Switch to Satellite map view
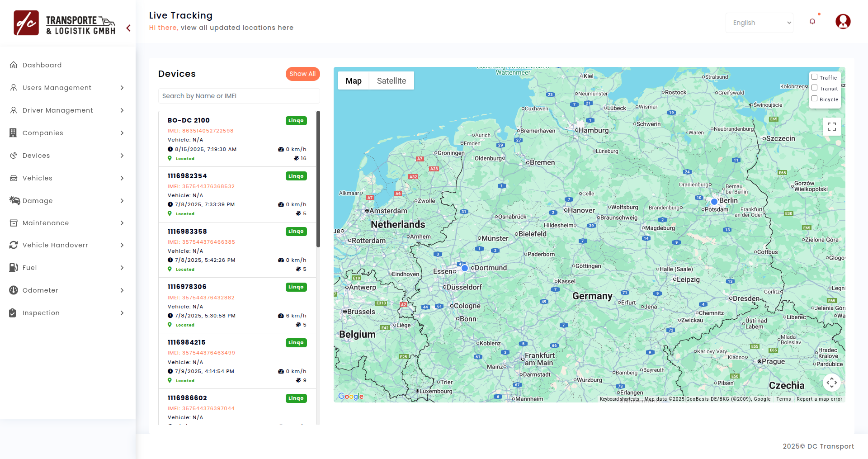Viewport: 868px width, 459px height. (391, 81)
